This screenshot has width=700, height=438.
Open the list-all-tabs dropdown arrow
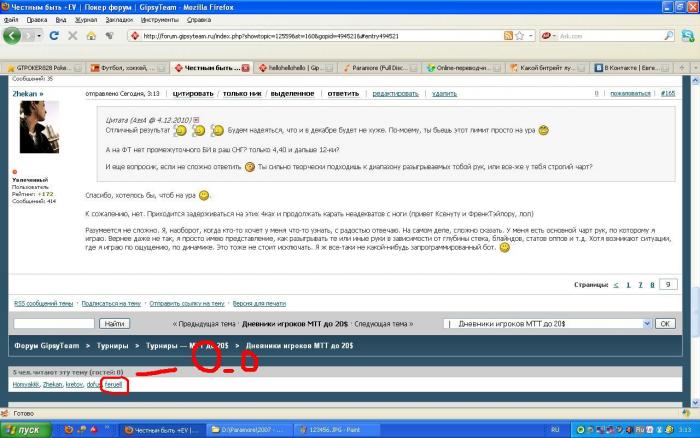pos(695,68)
